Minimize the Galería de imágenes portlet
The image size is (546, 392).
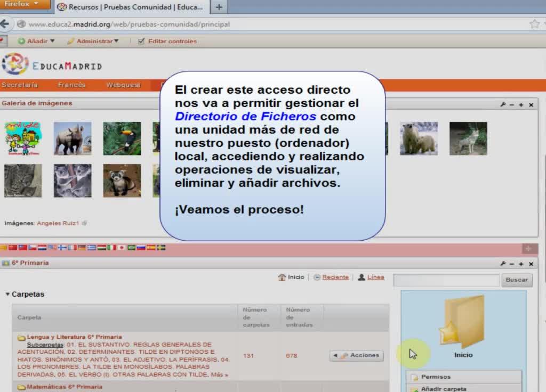click(x=511, y=105)
